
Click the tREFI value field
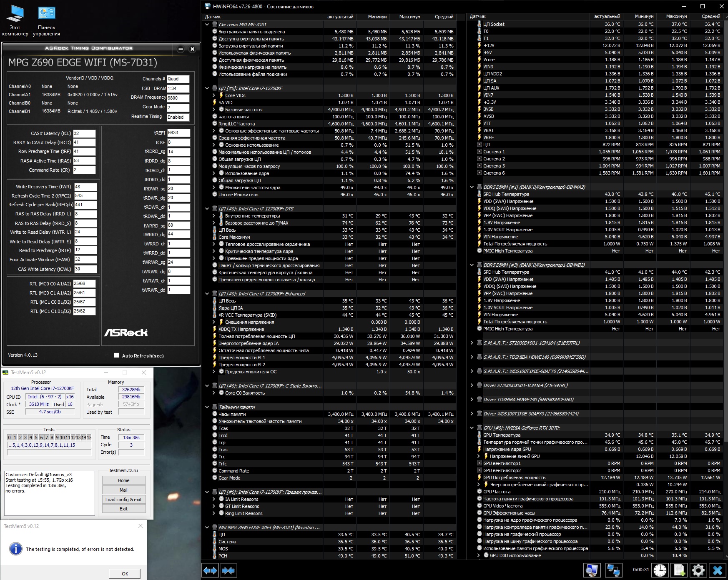pos(178,133)
